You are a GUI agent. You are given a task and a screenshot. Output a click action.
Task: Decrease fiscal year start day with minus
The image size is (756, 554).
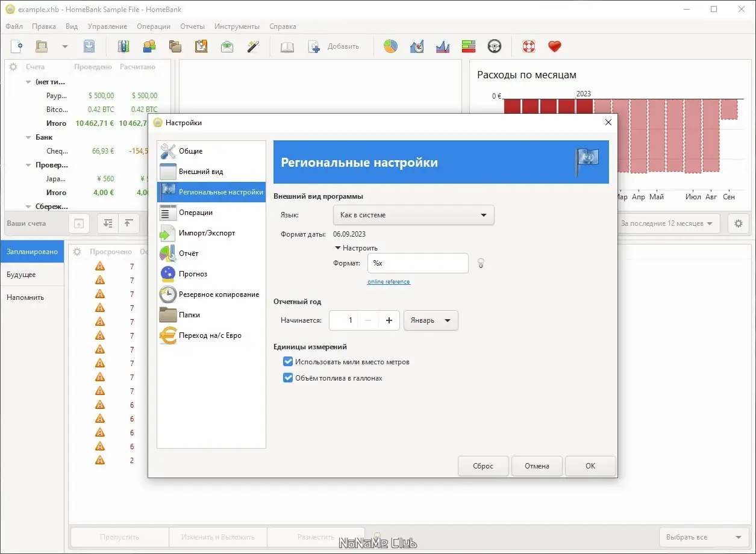click(x=368, y=320)
